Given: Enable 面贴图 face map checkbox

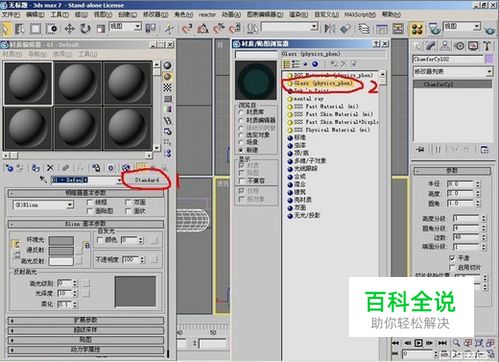Looking at the screenshot, I should click(x=89, y=211).
